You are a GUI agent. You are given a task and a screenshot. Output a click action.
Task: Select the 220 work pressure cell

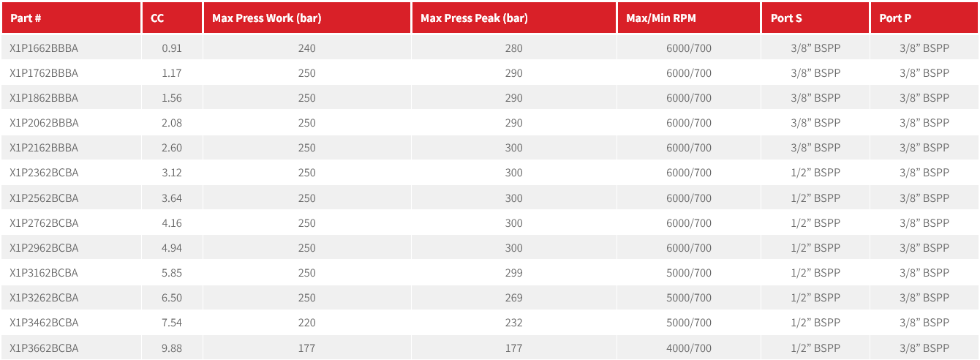pyautogui.click(x=307, y=323)
